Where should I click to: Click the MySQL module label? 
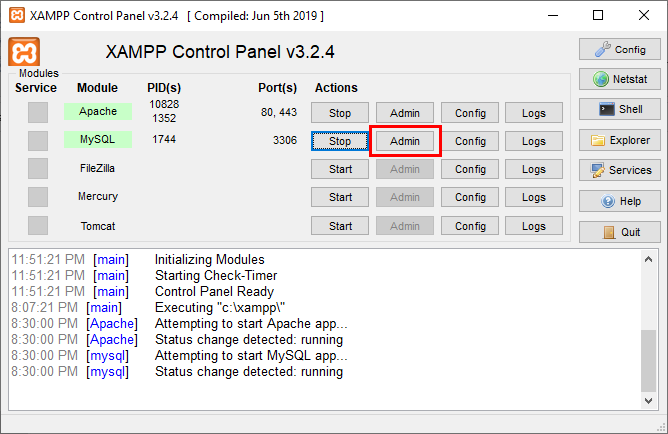click(98, 139)
